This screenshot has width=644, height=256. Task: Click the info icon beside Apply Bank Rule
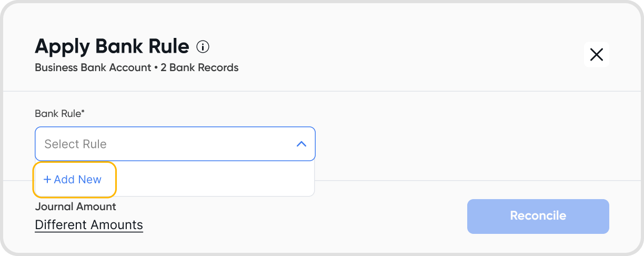203,47
